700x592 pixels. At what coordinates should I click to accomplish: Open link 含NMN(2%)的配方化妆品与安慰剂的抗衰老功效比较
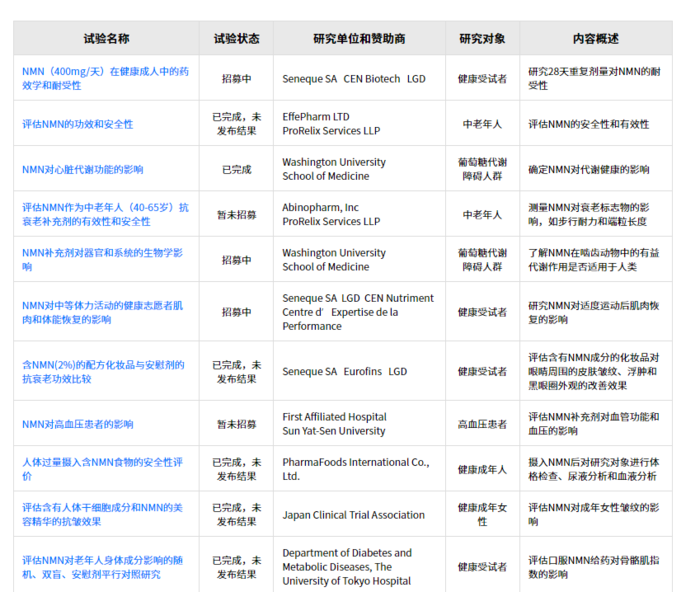coord(103,371)
